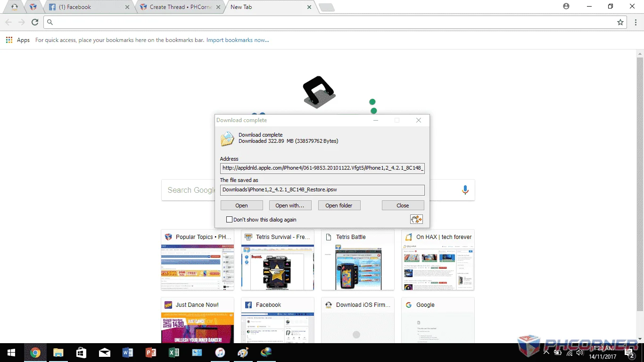Open the Windows Start menu

coord(11,353)
